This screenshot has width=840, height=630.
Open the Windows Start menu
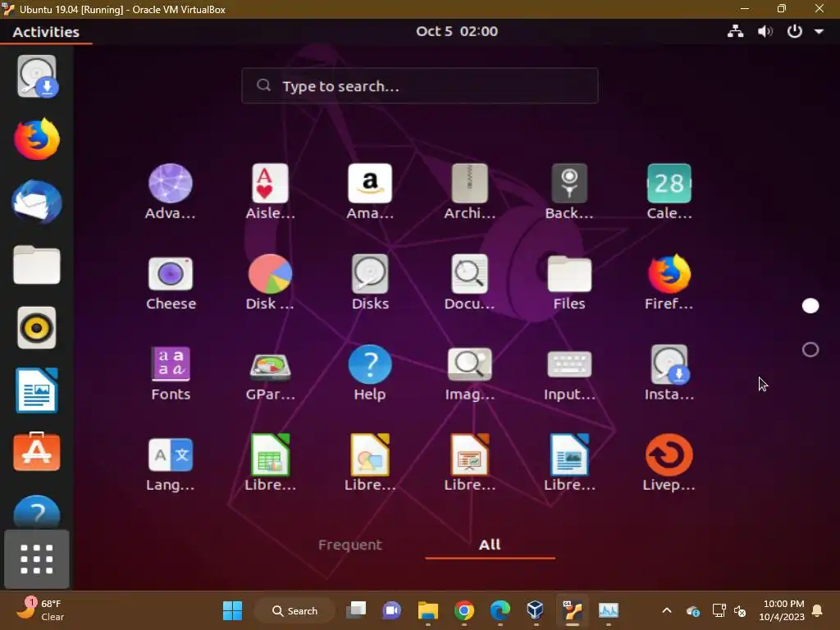pos(232,610)
